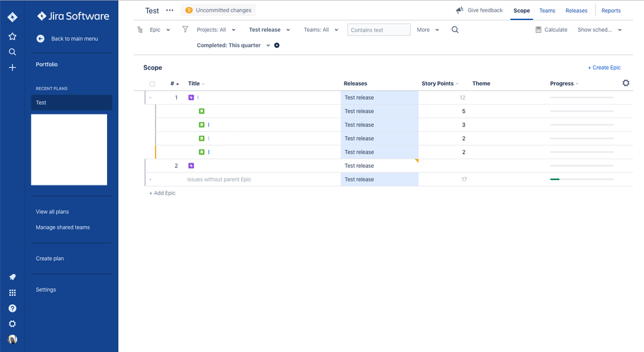Open the Completed: This quarter dropdown
Viewport: 644px width, 352px height.
[234, 45]
